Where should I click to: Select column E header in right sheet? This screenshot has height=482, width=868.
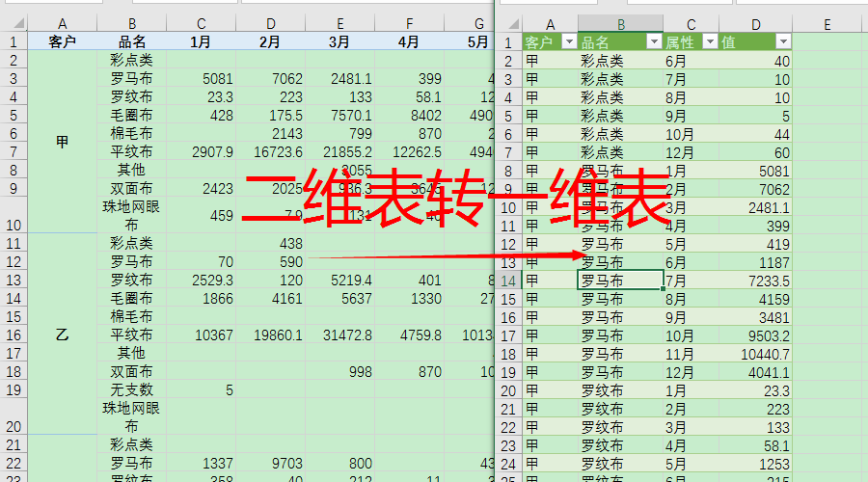(827, 24)
